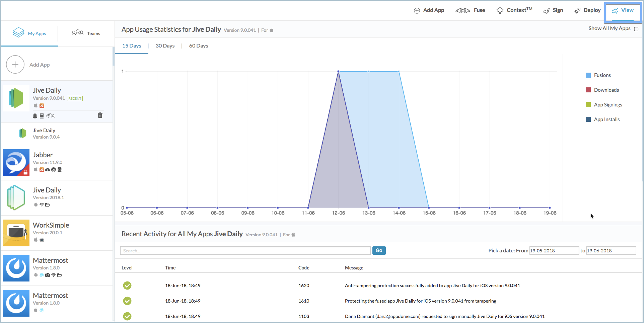Open the My Apps tab
644x323 pixels.
coord(29,33)
